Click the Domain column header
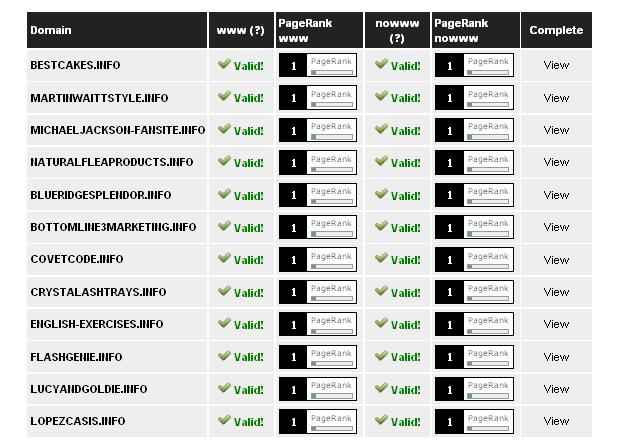This screenshot has height=442, width=631. point(51,30)
